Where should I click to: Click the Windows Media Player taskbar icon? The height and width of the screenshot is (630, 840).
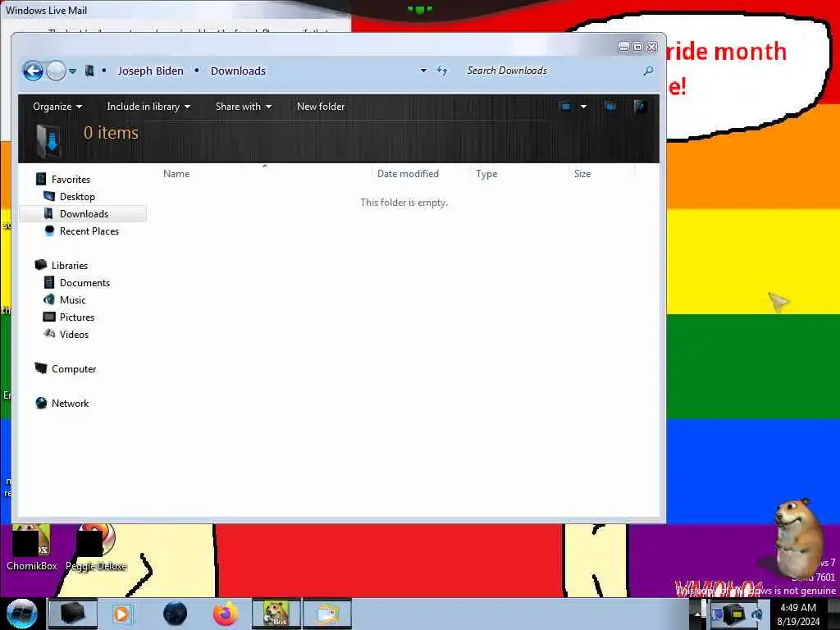click(121, 614)
